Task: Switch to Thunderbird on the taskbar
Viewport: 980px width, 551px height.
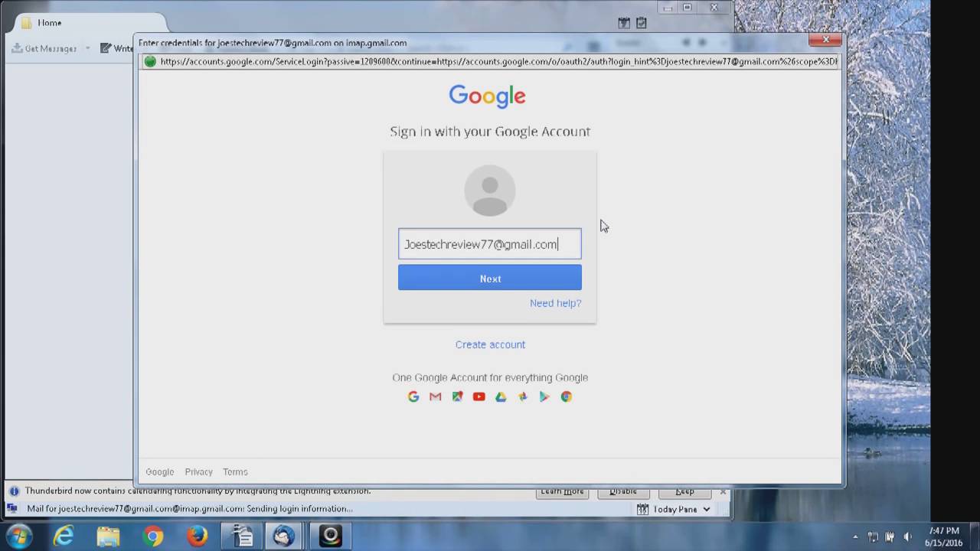Action: [x=285, y=536]
